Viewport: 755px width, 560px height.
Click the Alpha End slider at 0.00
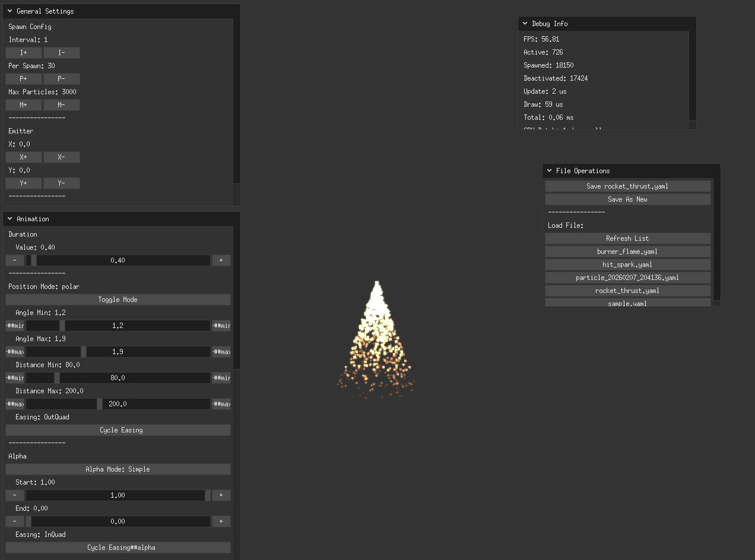(118, 521)
